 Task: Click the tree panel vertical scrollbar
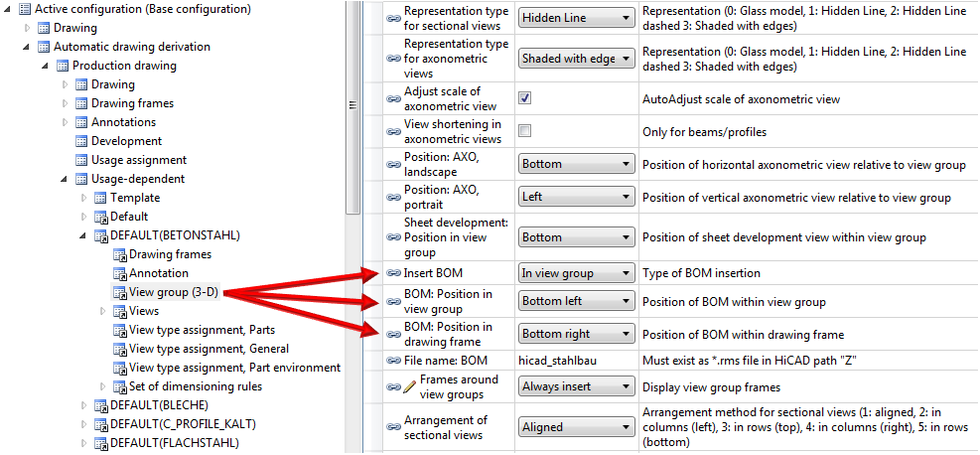coord(351,109)
